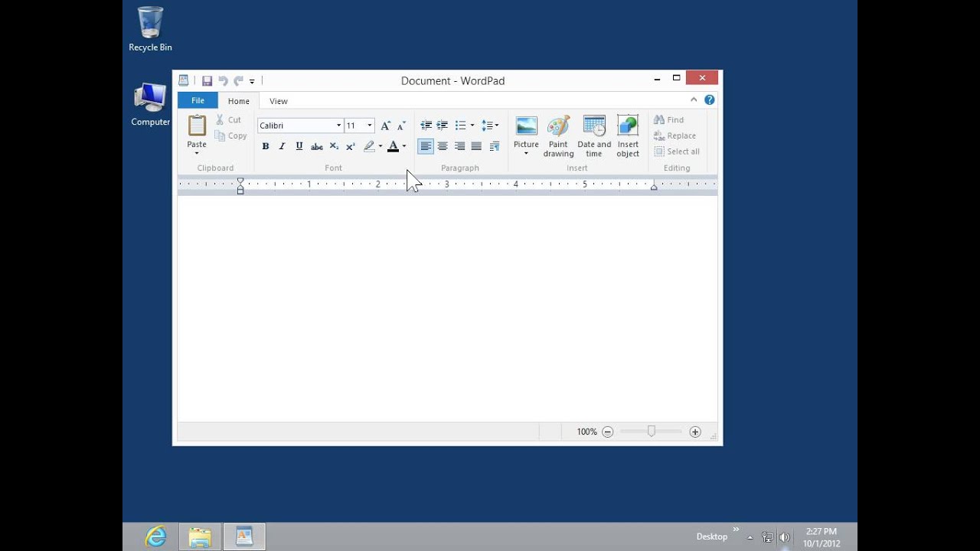The height and width of the screenshot is (551, 980).
Task: Switch to the View ribbon tab
Action: (279, 101)
